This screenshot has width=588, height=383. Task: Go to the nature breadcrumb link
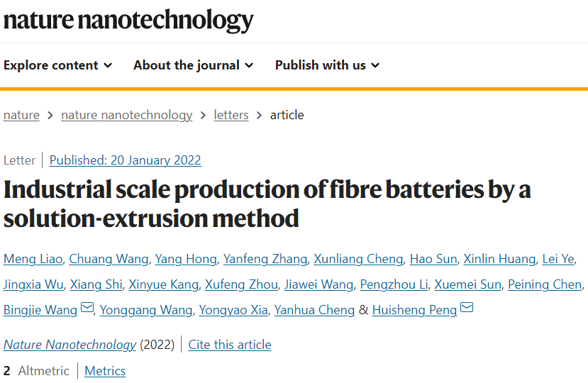click(21, 115)
